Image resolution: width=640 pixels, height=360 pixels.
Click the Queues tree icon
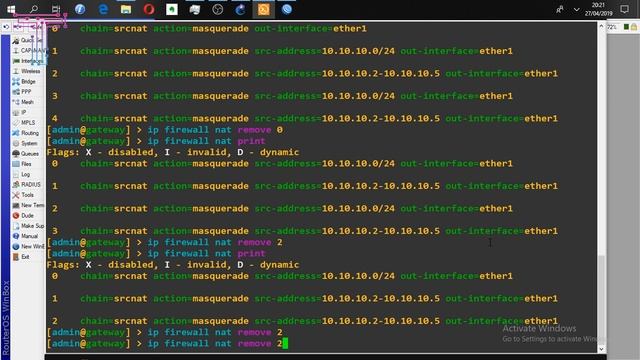(x=16, y=153)
